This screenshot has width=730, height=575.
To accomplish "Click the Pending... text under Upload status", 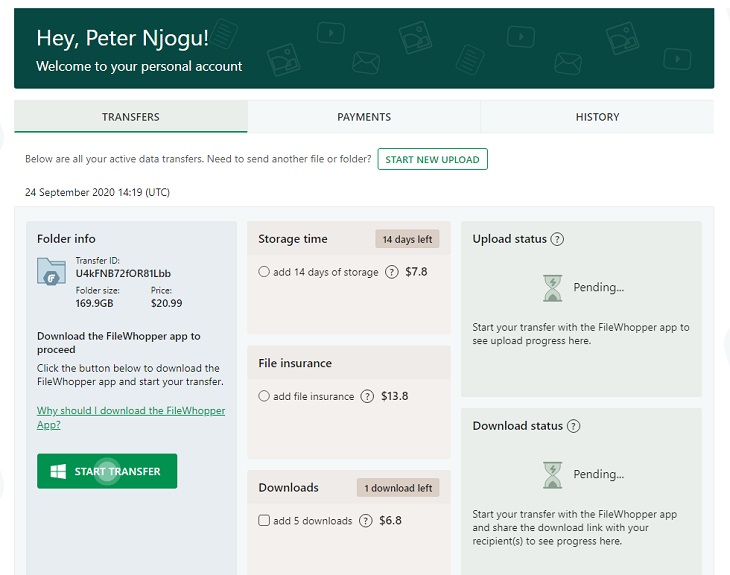I will pos(599,287).
